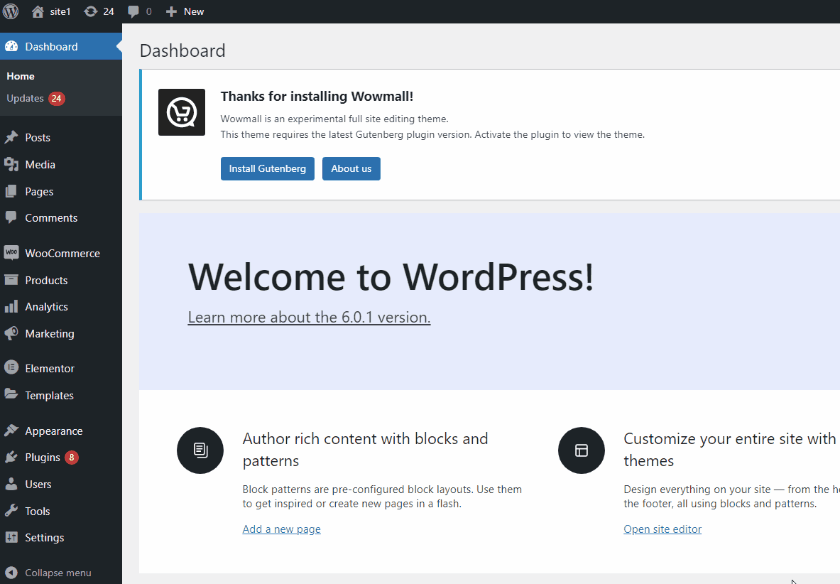The image size is (840, 584).
Task: Click the Elementor circle icon
Action: click(x=11, y=368)
